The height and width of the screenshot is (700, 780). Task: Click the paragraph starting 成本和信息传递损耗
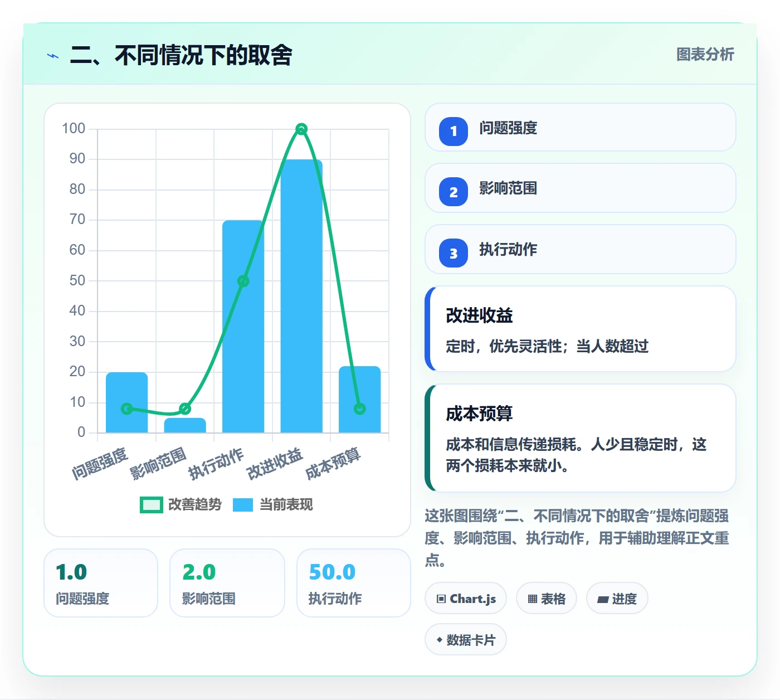pyautogui.click(x=576, y=455)
